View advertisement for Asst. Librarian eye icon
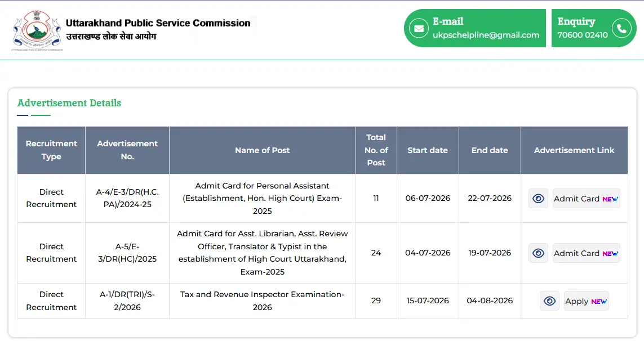The image size is (644, 341). [538, 253]
